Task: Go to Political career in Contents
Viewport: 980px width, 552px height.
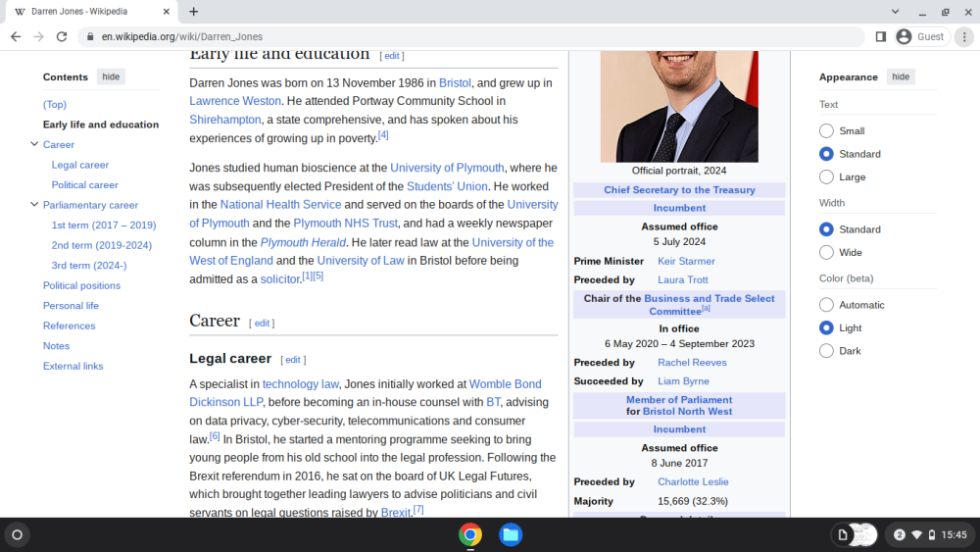Action: click(x=84, y=184)
